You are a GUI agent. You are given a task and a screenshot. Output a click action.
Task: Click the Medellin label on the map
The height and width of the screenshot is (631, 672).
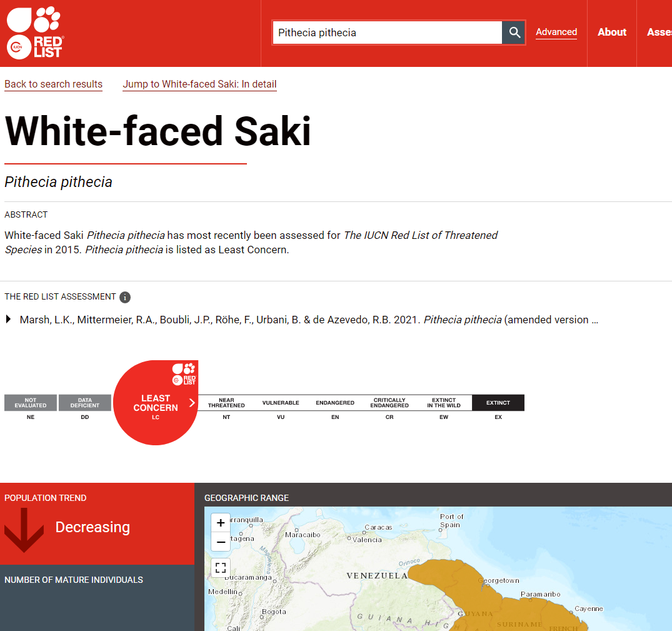223,592
